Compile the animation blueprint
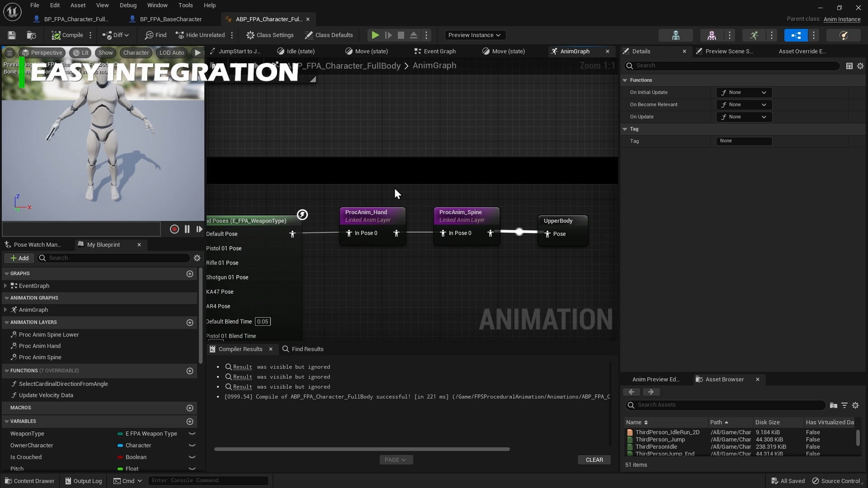Screen dimensions: 868x488 point(68,35)
